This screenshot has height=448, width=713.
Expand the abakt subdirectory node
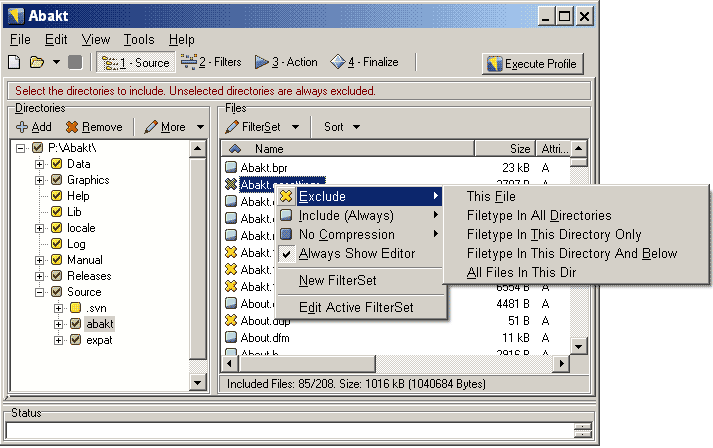(x=58, y=324)
